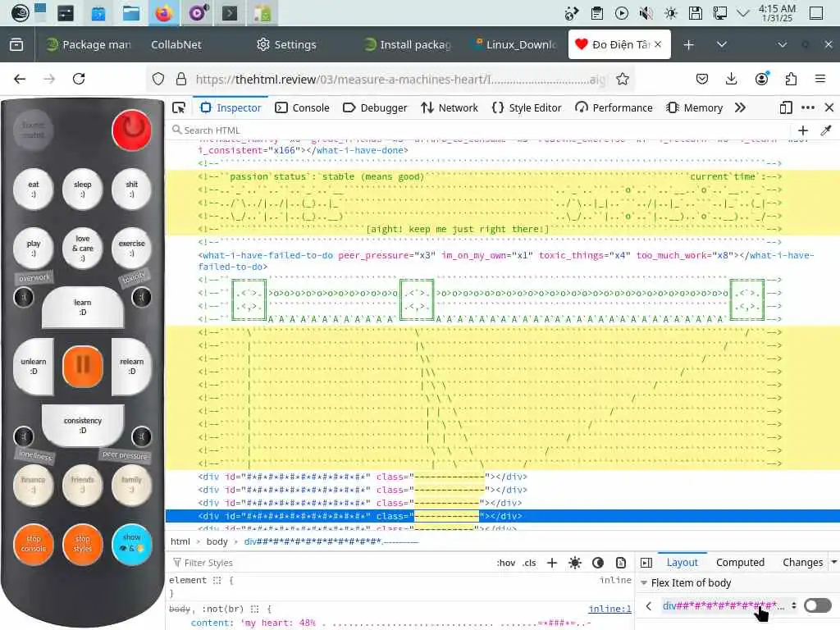Open the Memory tab
This screenshot has height=630, width=840.
pos(695,107)
